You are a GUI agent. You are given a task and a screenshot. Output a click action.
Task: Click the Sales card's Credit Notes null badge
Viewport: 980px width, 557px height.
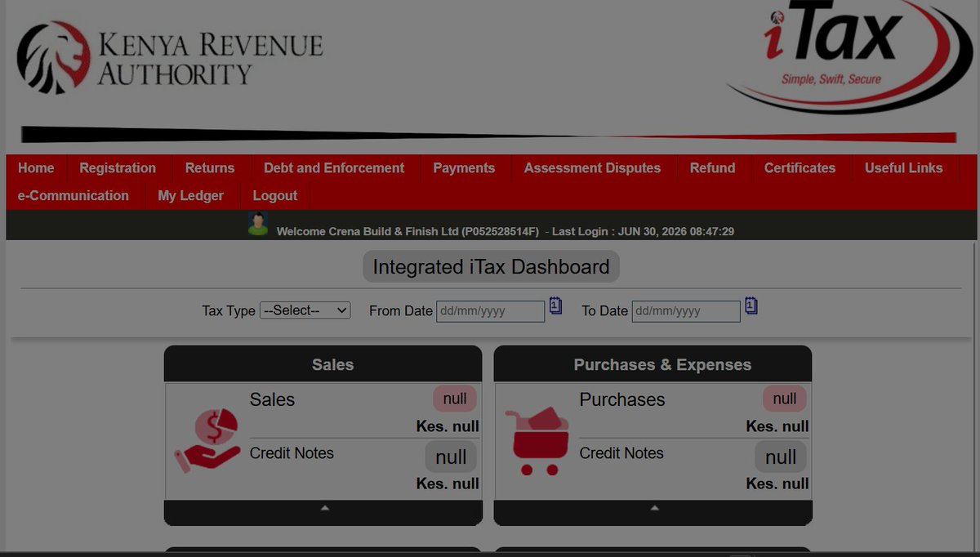(x=451, y=457)
